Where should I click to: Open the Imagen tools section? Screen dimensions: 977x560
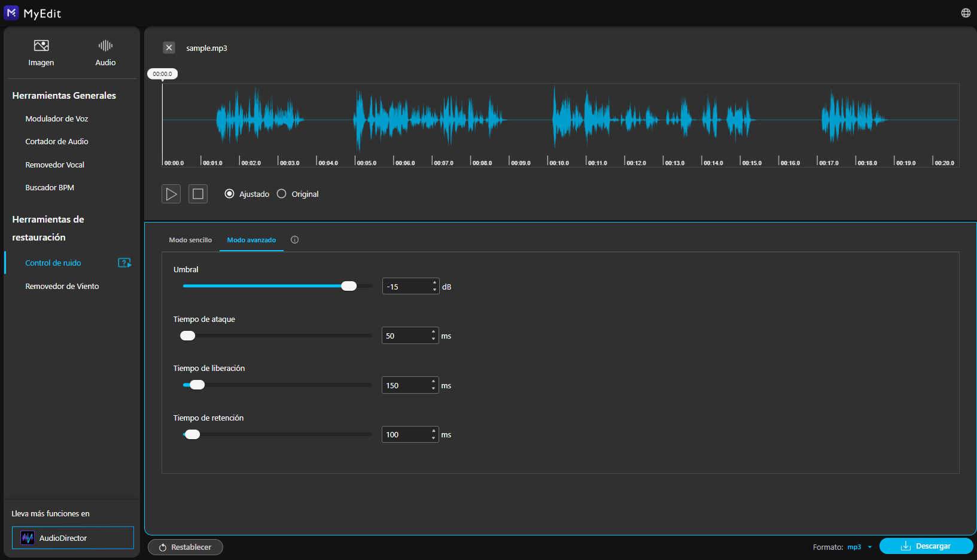(41, 53)
